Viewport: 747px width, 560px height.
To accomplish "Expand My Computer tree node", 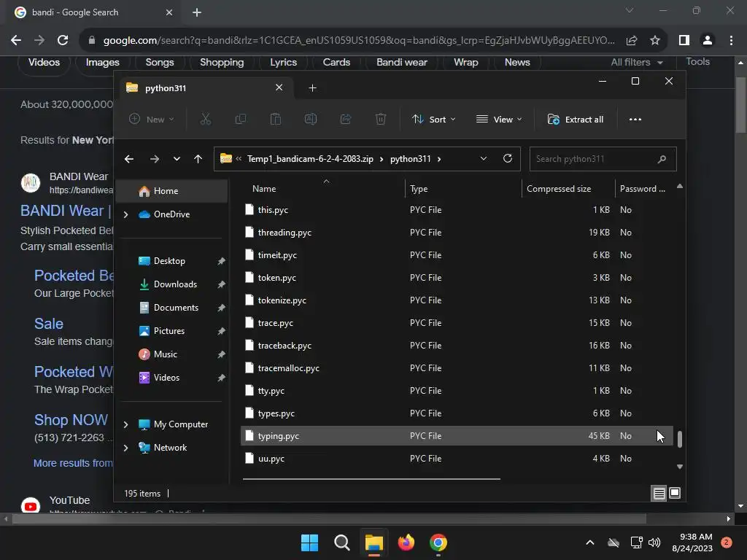I will tap(125, 424).
